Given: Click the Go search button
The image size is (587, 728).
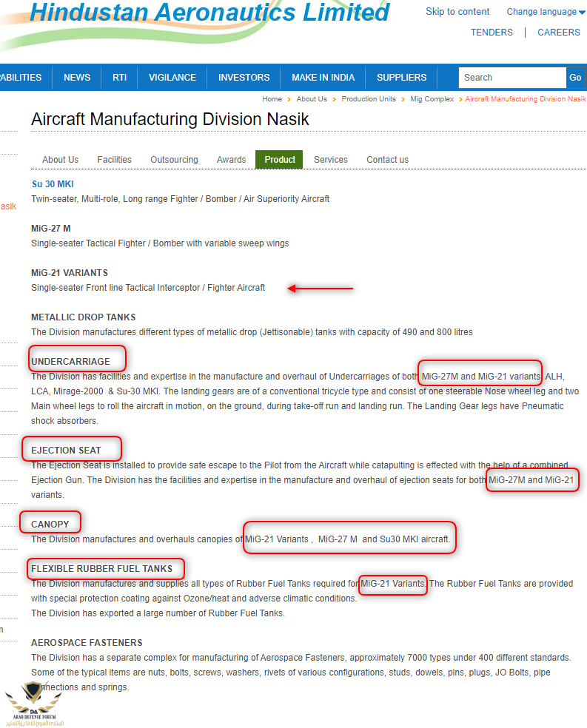Looking at the screenshot, I should [x=575, y=78].
